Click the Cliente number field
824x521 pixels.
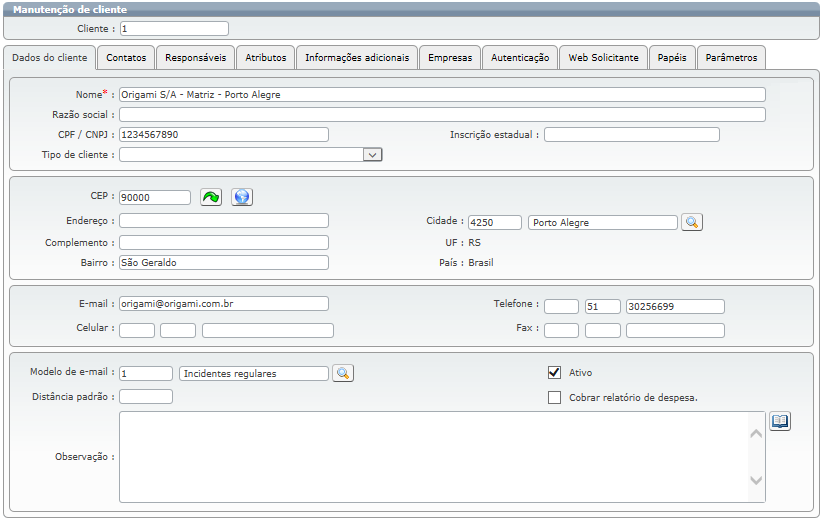[174, 28]
